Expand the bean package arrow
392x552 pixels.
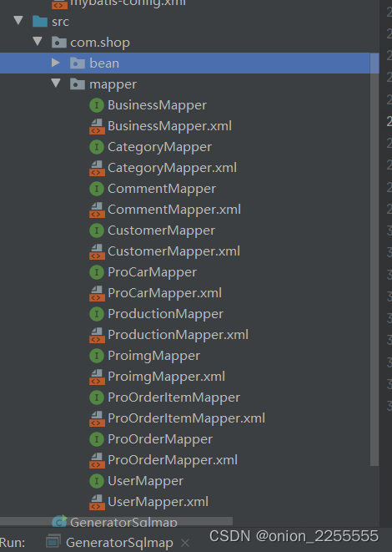[56, 63]
